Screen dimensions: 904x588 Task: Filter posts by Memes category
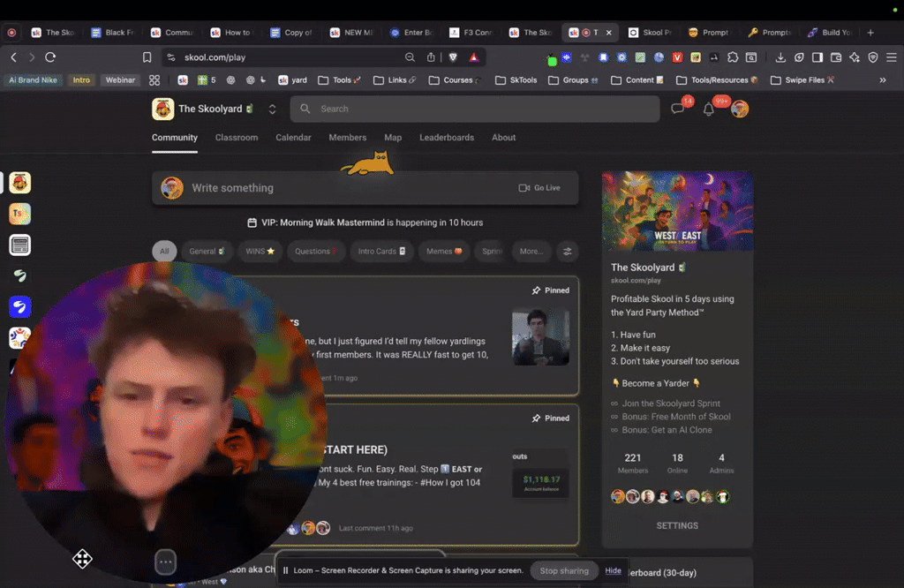[x=444, y=252]
